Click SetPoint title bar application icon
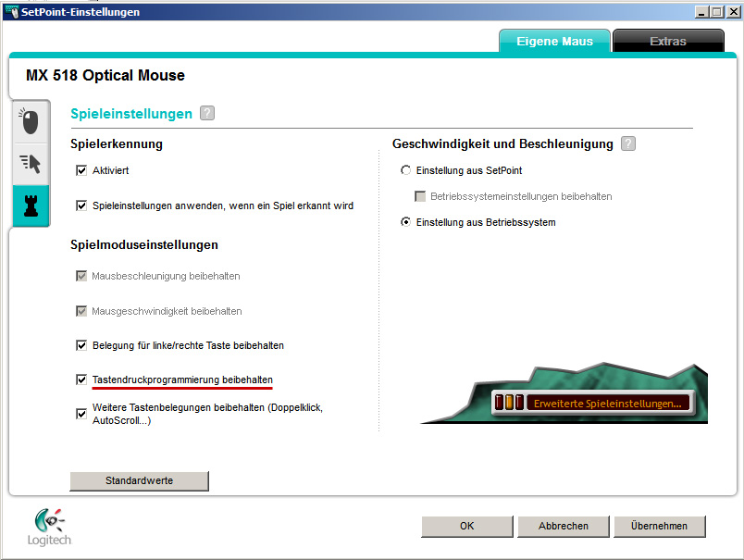This screenshot has width=744, height=560. tap(11, 11)
